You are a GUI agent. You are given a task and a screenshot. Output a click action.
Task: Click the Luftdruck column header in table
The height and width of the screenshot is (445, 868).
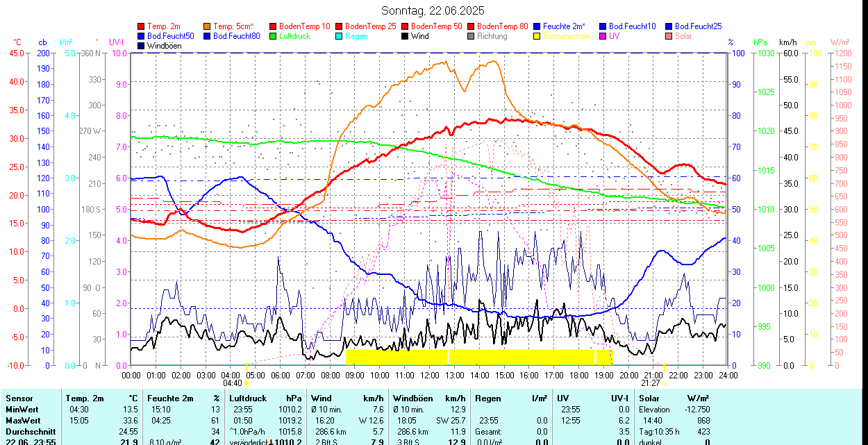248,398
